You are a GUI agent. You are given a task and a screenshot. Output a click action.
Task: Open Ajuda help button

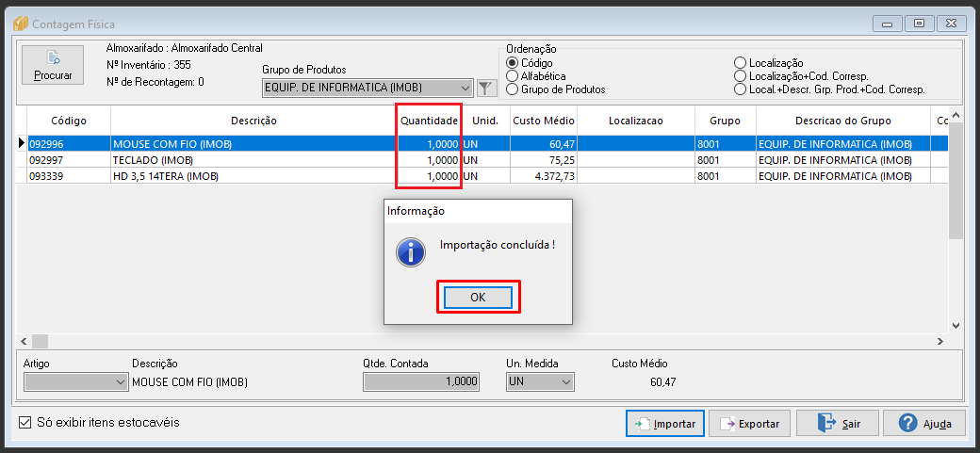pos(925,424)
